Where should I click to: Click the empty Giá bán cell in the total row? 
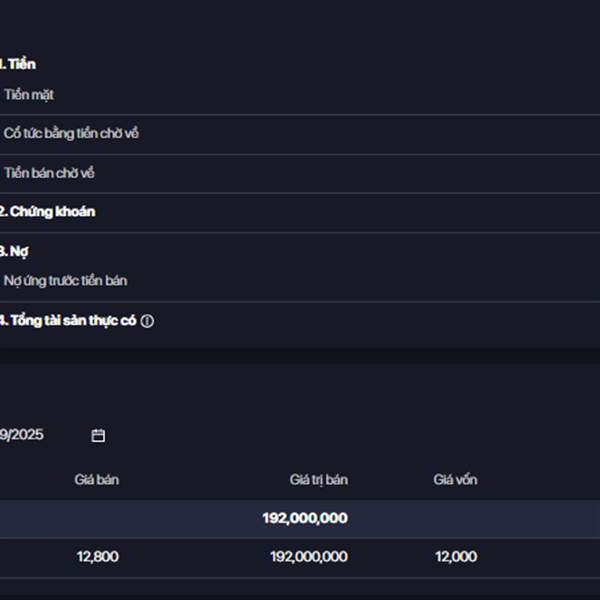97,518
